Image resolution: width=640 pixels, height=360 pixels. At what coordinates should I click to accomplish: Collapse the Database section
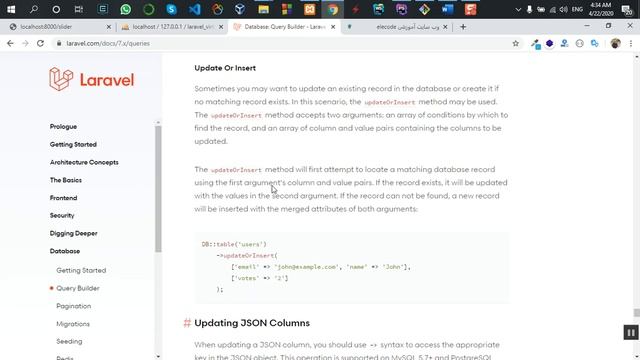65,251
